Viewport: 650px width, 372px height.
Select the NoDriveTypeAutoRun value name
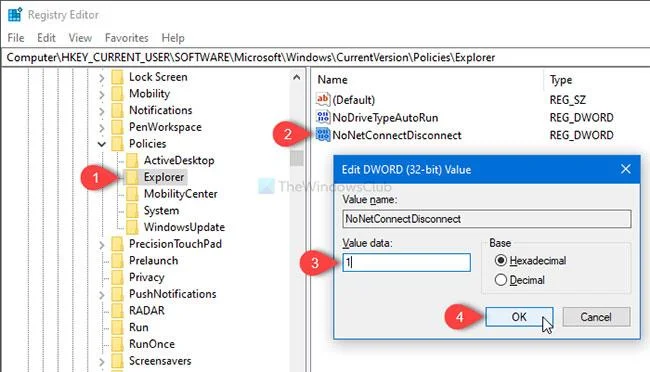tap(385, 118)
